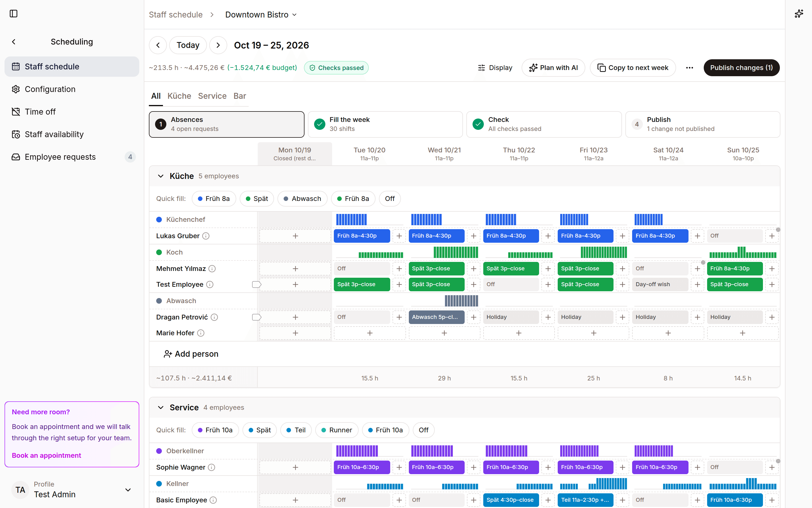Go to the next week
The width and height of the screenshot is (812, 508).
coord(218,45)
